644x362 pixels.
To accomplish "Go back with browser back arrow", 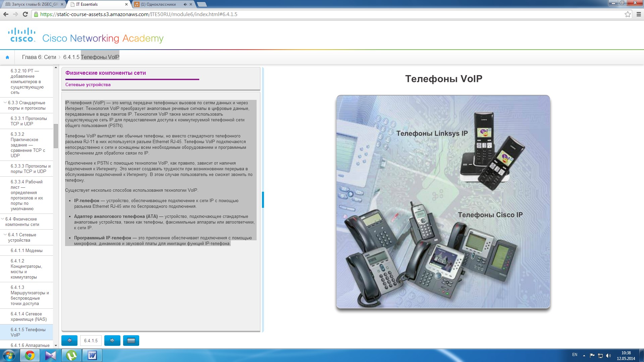I will [6, 14].
